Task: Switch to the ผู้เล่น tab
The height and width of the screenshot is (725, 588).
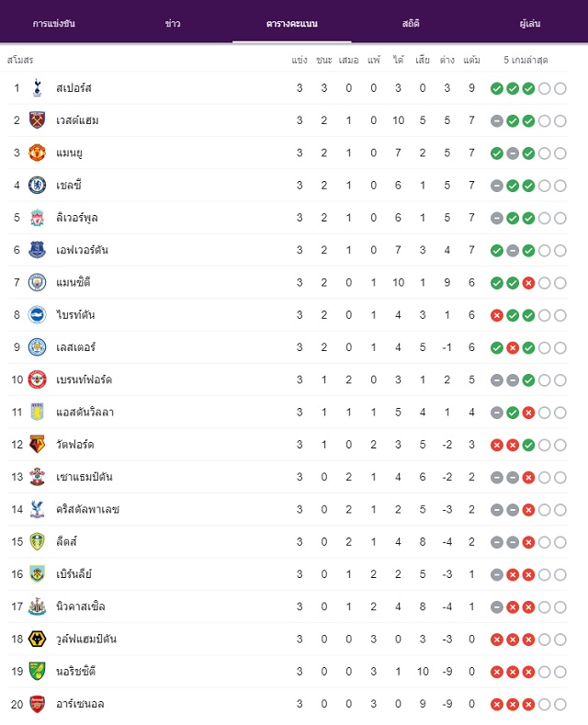Action: click(x=530, y=23)
